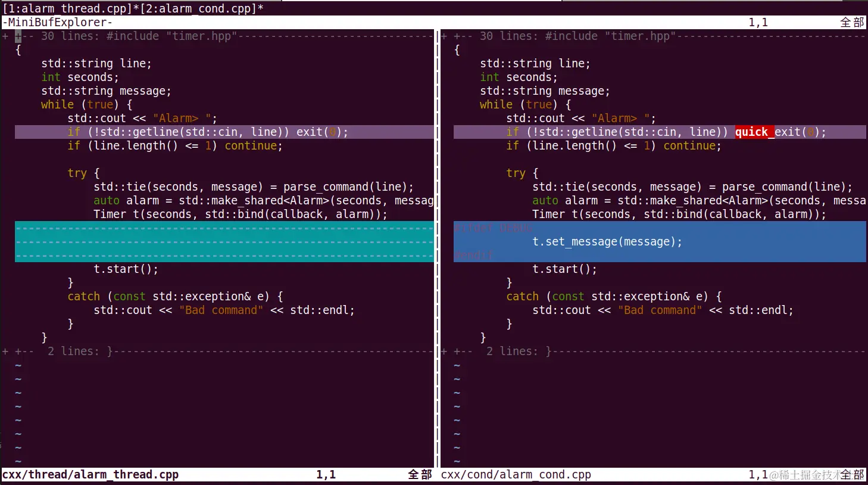Click 't.start();' in left pane

tap(126, 269)
